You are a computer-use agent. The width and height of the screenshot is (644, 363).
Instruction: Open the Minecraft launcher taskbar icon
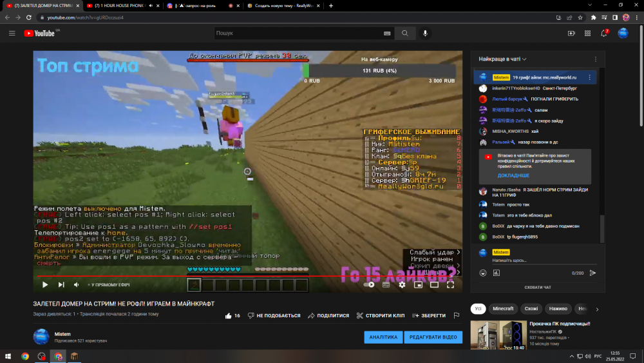click(74, 357)
